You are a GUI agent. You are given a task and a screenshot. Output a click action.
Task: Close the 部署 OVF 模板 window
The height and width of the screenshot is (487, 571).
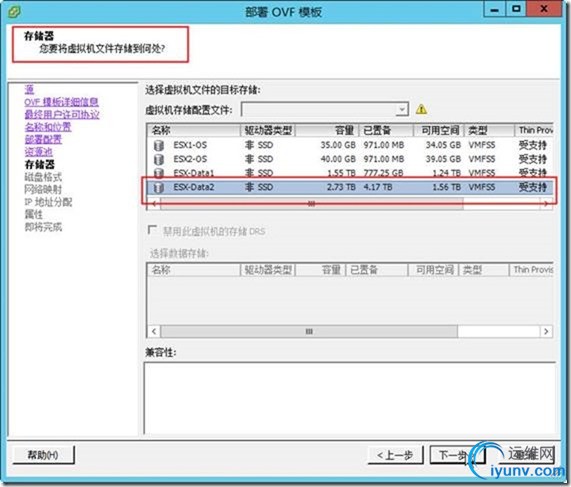544,9
